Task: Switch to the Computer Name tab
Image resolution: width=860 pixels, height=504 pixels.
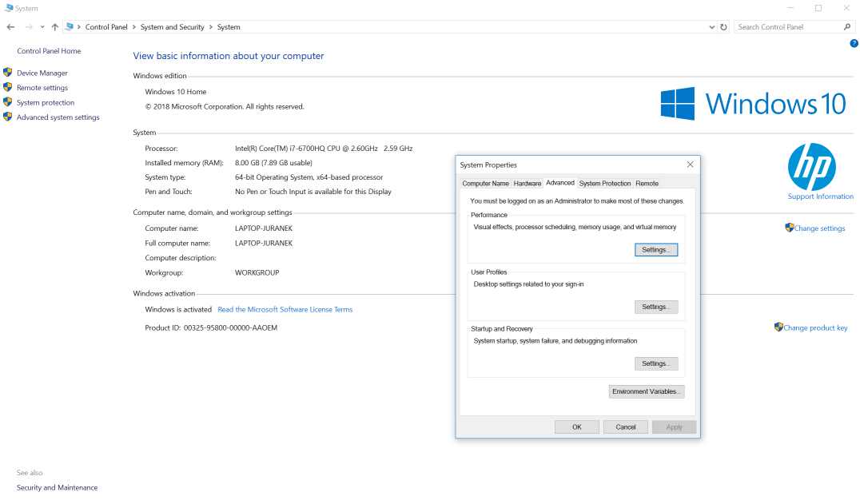Action: pyautogui.click(x=485, y=184)
